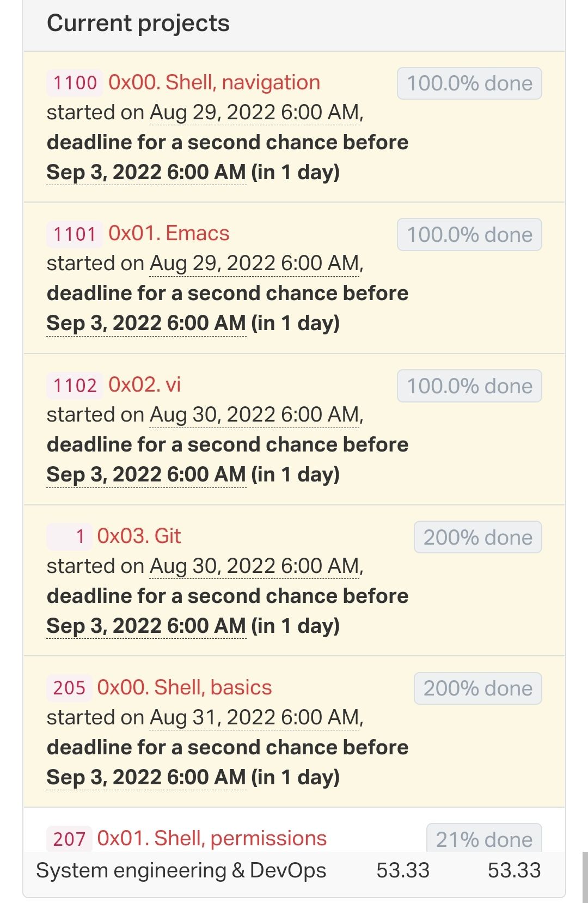Select the System engineering & DevOps row
This screenshot has width=588, height=903.
tap(294, 870)
